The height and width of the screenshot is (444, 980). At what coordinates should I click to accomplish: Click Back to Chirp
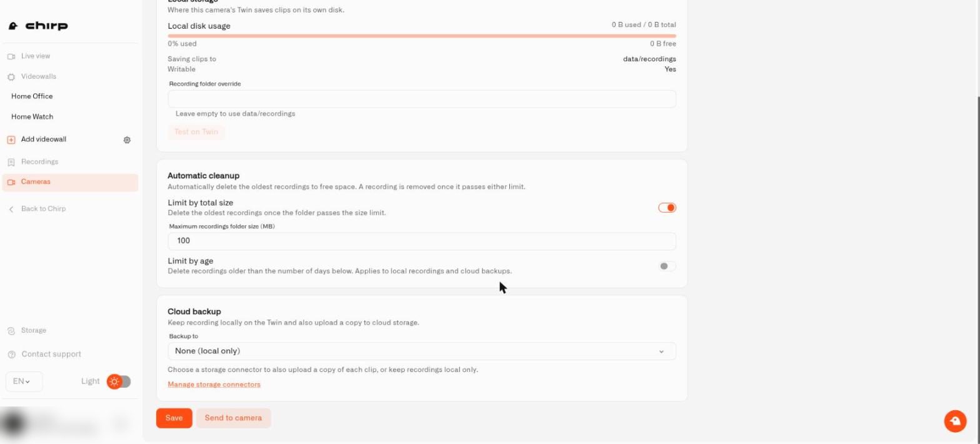coord(43,209)
